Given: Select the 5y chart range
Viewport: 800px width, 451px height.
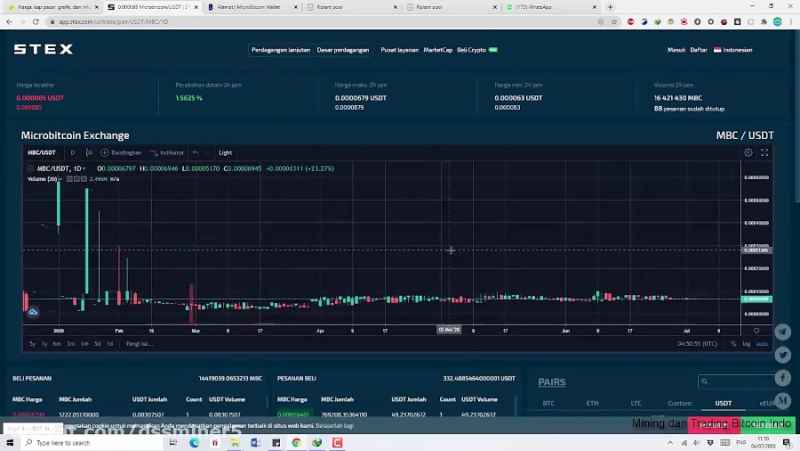Looking at the screenshot, I should pos(32,344).
